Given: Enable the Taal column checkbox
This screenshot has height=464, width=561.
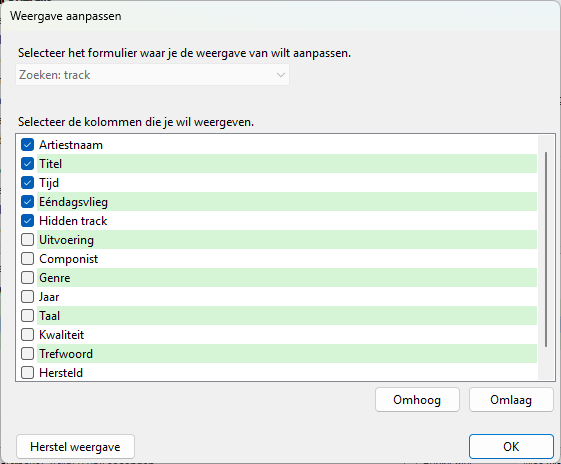Looking at the screenshot, I should pos(28,315).
